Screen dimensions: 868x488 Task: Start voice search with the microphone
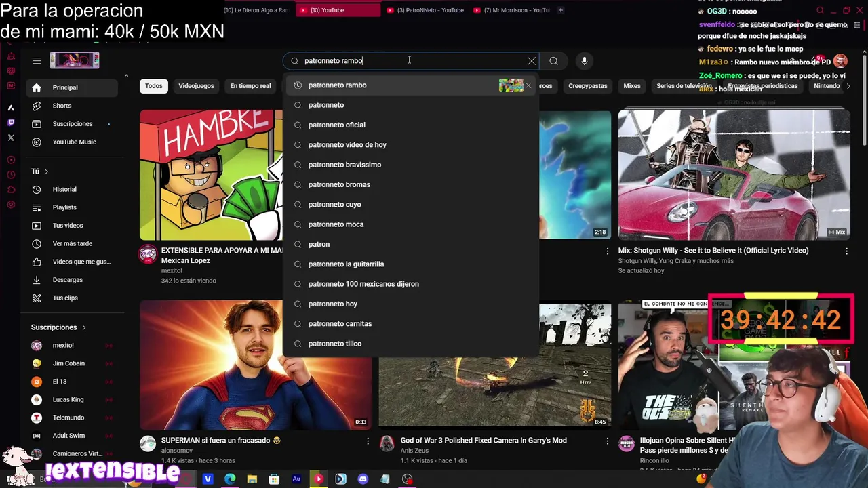(x=585, y=61)
